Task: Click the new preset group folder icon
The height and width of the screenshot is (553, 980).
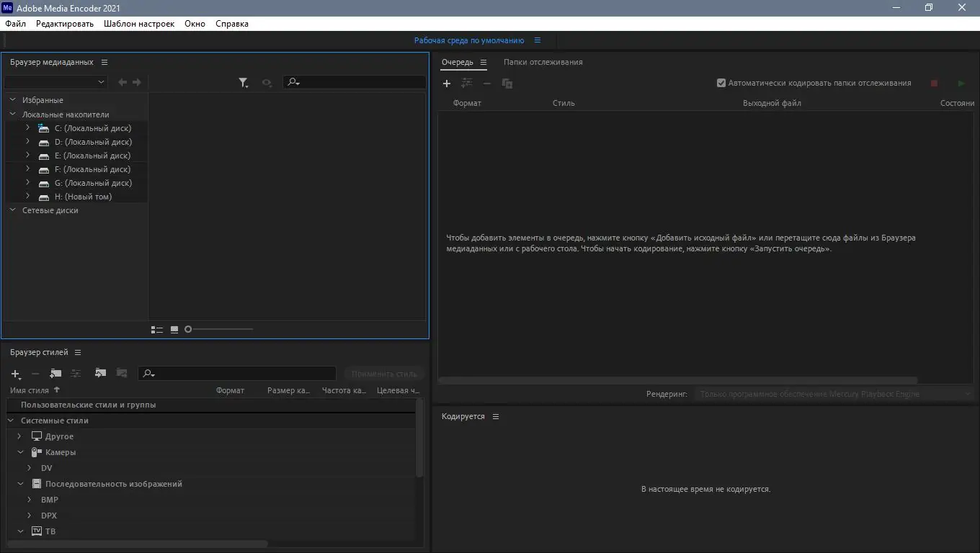Action: [x=55, y=373]
